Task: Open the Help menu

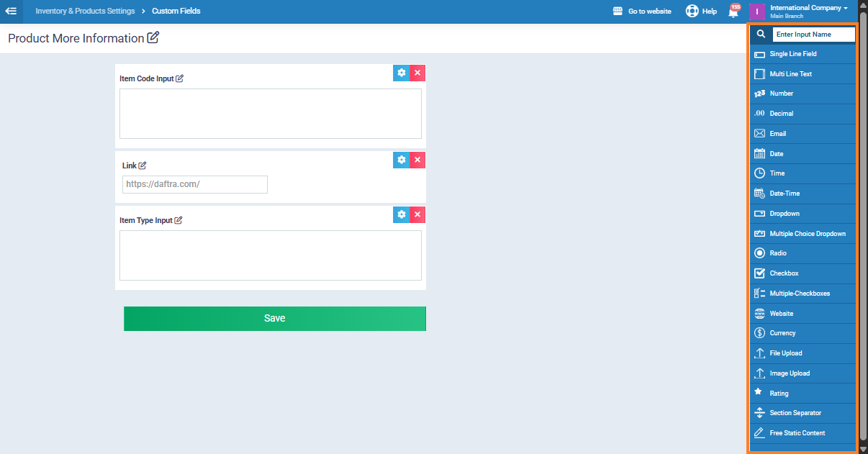Action: click(x=701, y=12)
